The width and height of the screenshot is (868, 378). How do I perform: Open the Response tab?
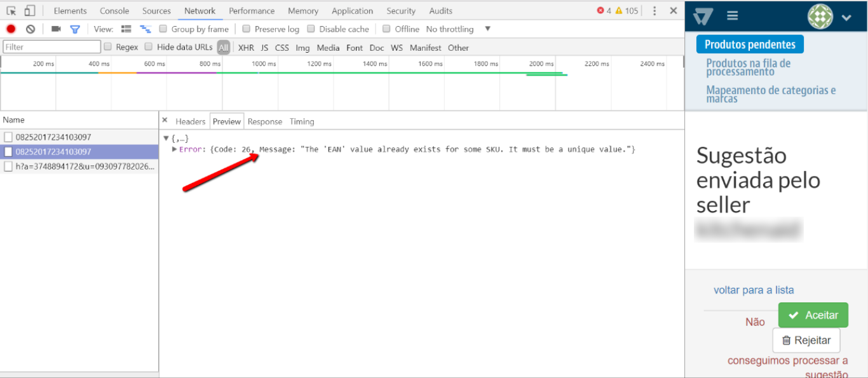[264, 121]
